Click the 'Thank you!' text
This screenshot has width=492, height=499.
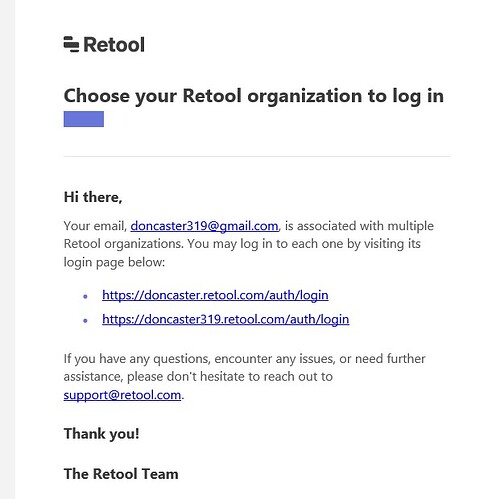101,434
